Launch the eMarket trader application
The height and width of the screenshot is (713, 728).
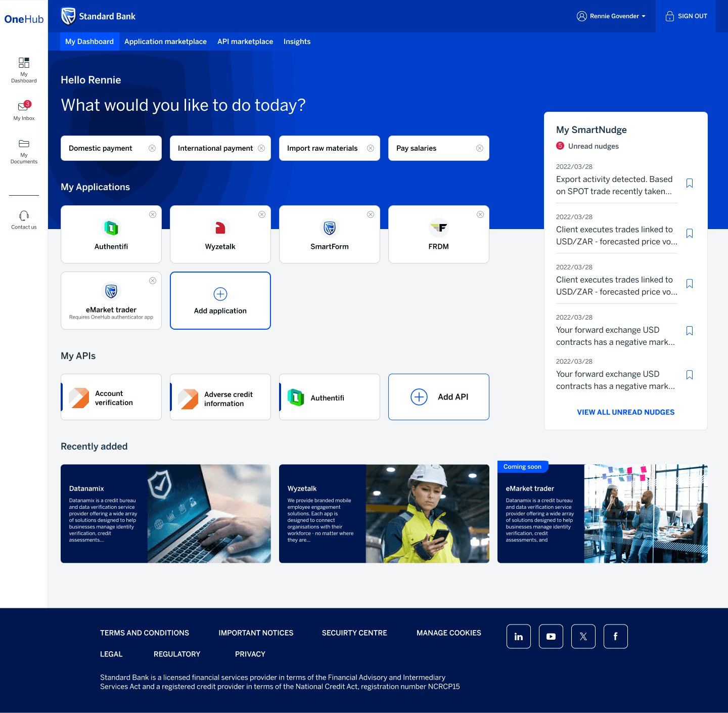pyautogui.click(x=111, y=300)
